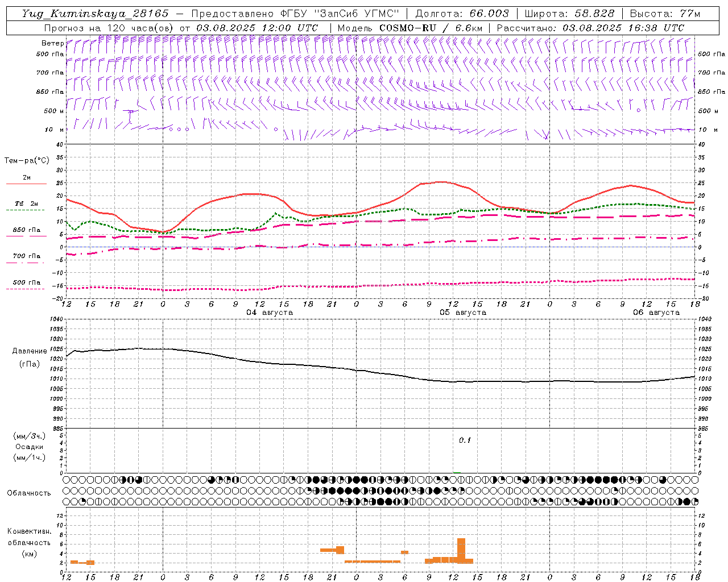Click the Осадки precipitation label

30,447
